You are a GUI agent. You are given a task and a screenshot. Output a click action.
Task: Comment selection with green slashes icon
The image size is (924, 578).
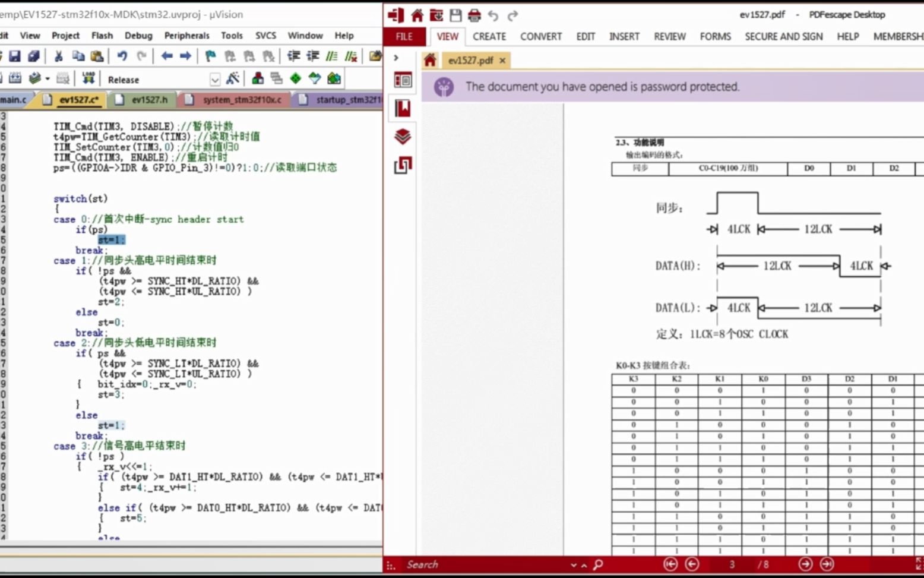(x=332, y=56)
